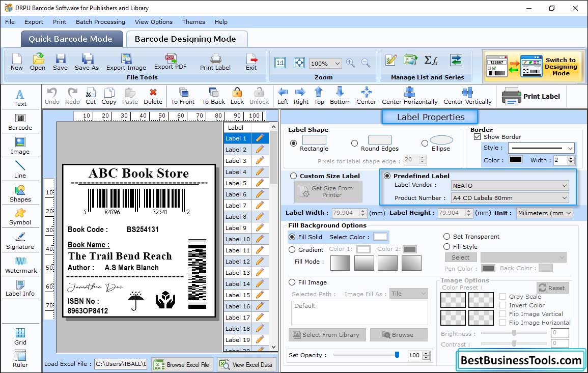Click border Color black swatch
The height and width of the screenshot is (373, 588).
tap(515, 159)
